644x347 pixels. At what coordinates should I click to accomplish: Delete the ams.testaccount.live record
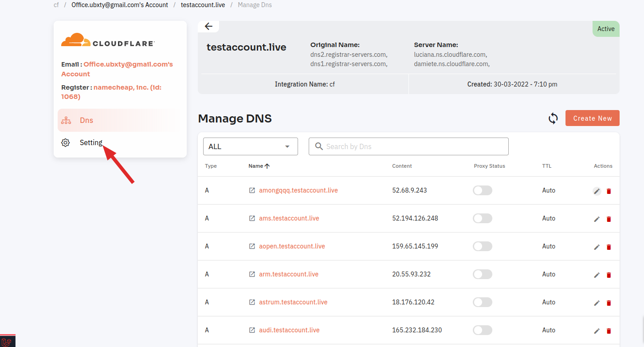click(x=609, y=219)
